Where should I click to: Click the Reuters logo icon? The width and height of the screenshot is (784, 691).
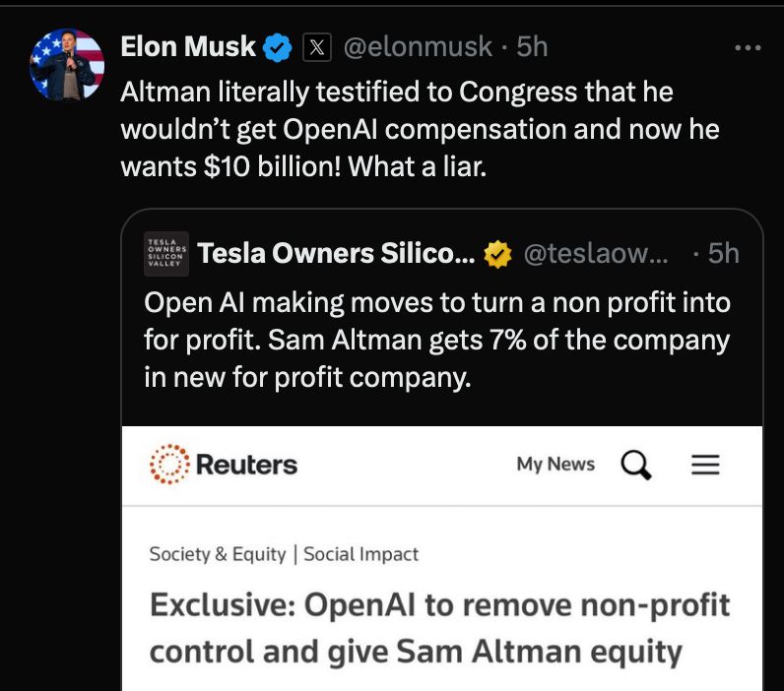pos(169,465)
